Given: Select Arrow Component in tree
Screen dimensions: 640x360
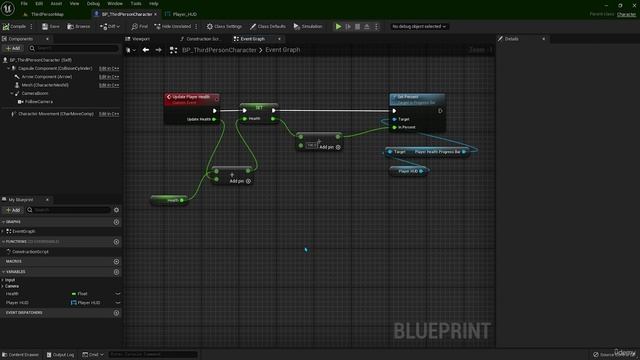Looking at the screenshot, I should 46,77.
